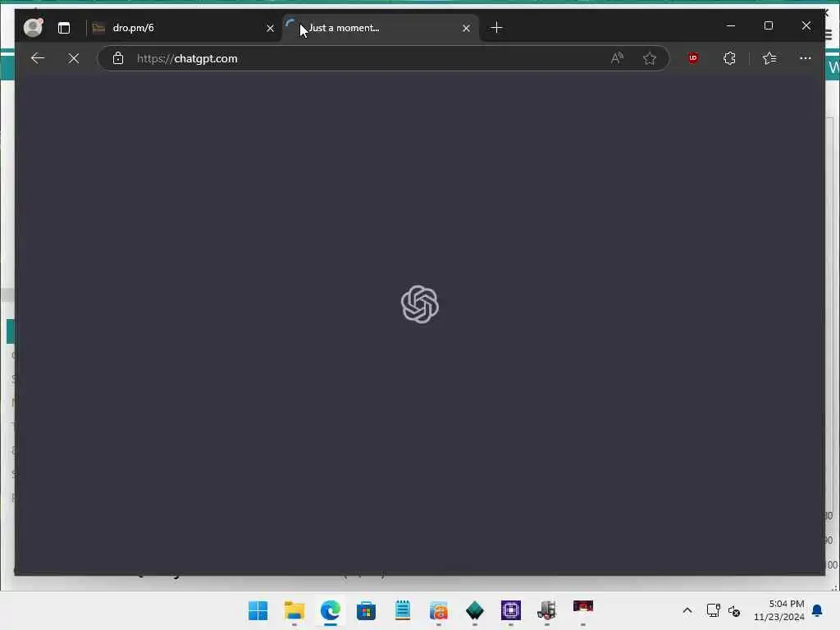
Task: Open the clock showing 5:04 PM
Action: [x=779, y=610]
